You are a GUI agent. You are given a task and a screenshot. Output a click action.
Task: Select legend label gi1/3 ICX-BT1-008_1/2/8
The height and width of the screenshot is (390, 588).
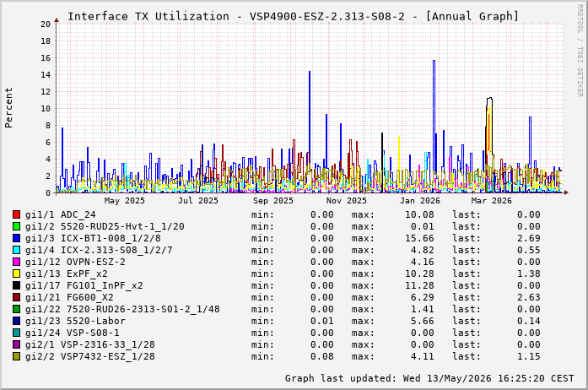pyautogui.click(x=93, y=238)
